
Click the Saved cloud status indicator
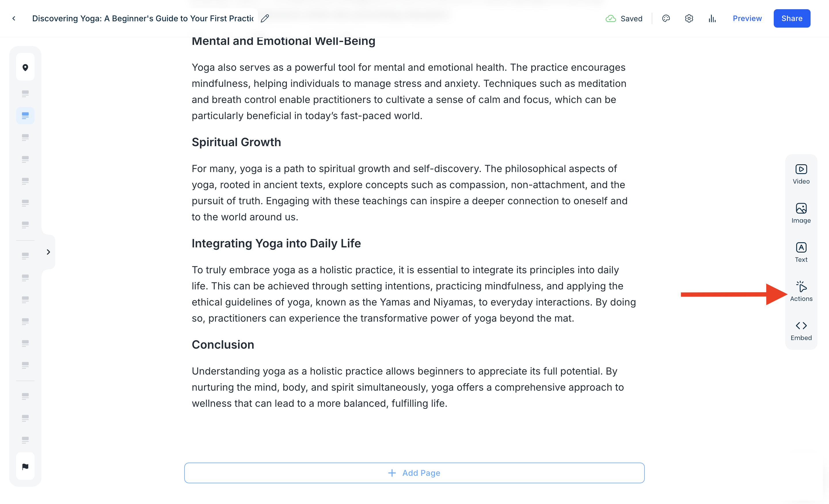click(624, 18)
